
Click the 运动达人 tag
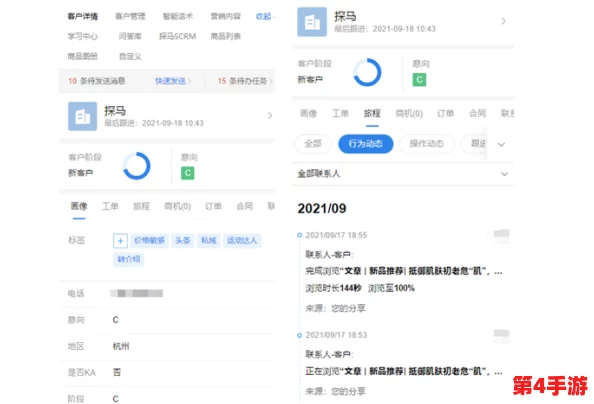(242, 240)
